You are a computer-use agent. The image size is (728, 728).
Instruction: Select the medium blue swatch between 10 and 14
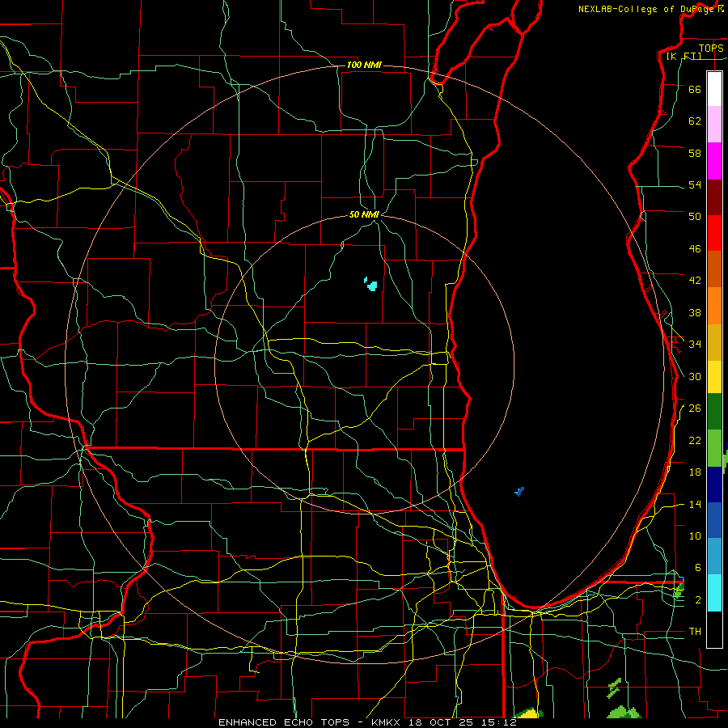[x=714, y=520]
